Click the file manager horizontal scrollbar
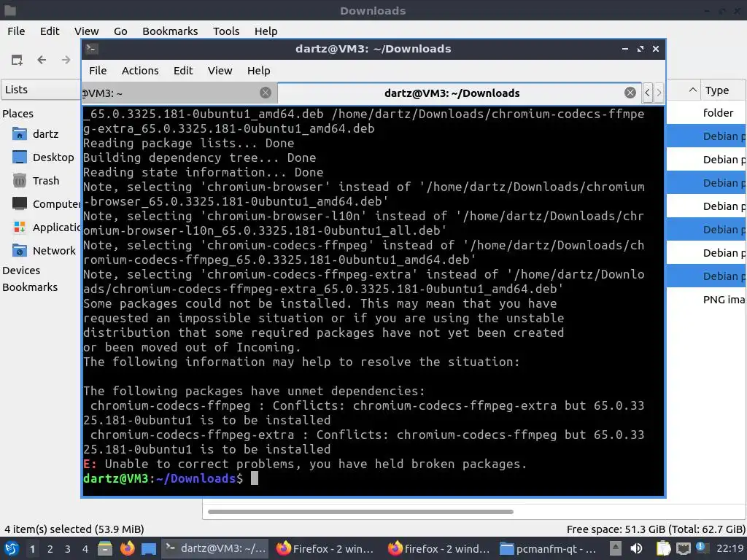Screen dimensions: 747x560 click(360, 512)
